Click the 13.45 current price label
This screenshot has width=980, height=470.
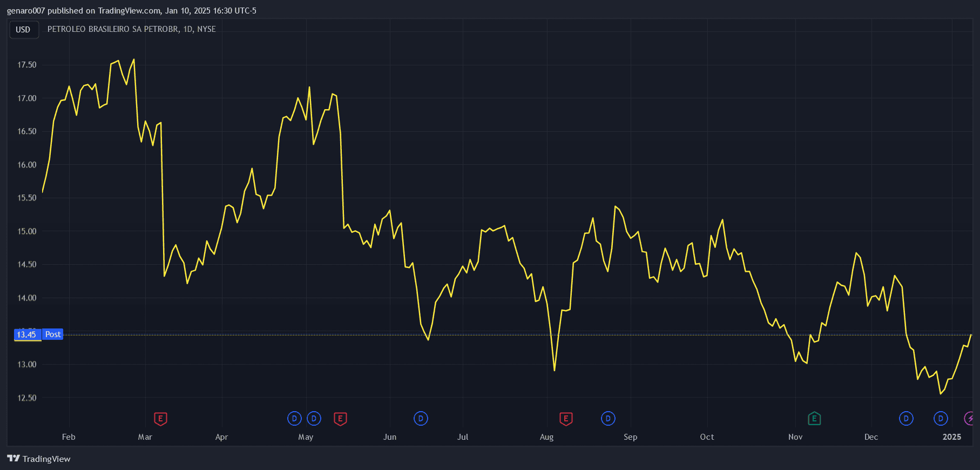pos(26,335)
